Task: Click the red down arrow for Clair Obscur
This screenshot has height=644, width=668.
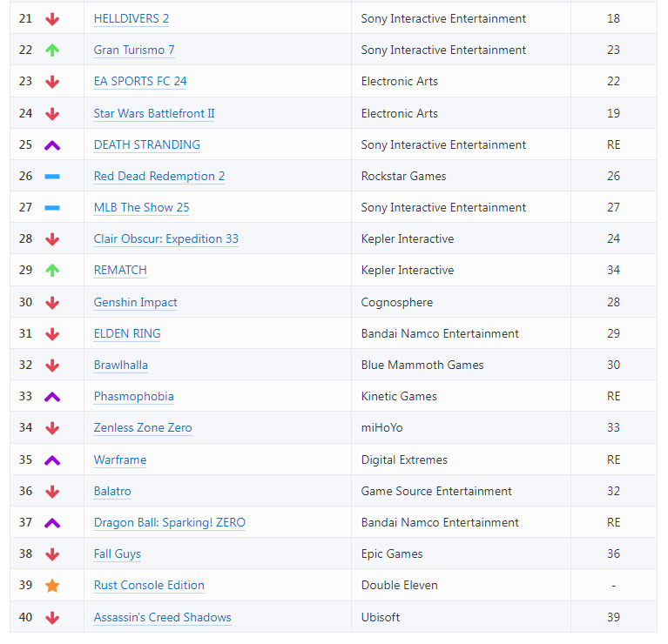Action: (52, 239)
